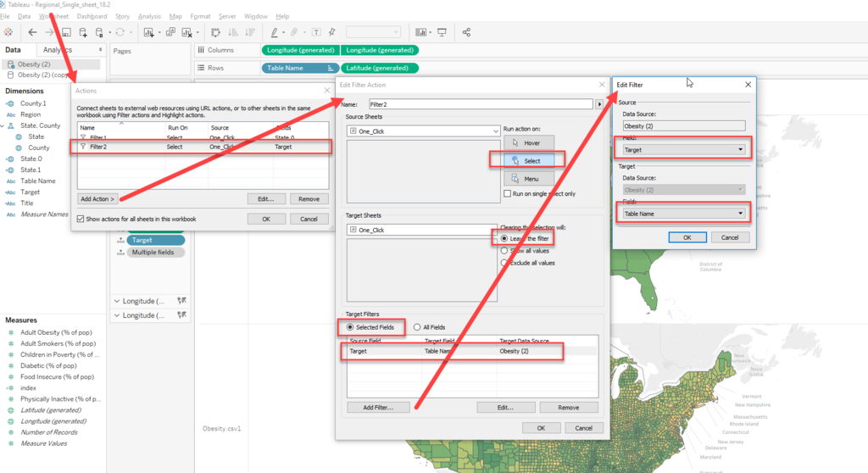The width and height of the screenshot is (868, 473).
Task: Collapse the State, County hierarchy
Action: pos(3,125)
